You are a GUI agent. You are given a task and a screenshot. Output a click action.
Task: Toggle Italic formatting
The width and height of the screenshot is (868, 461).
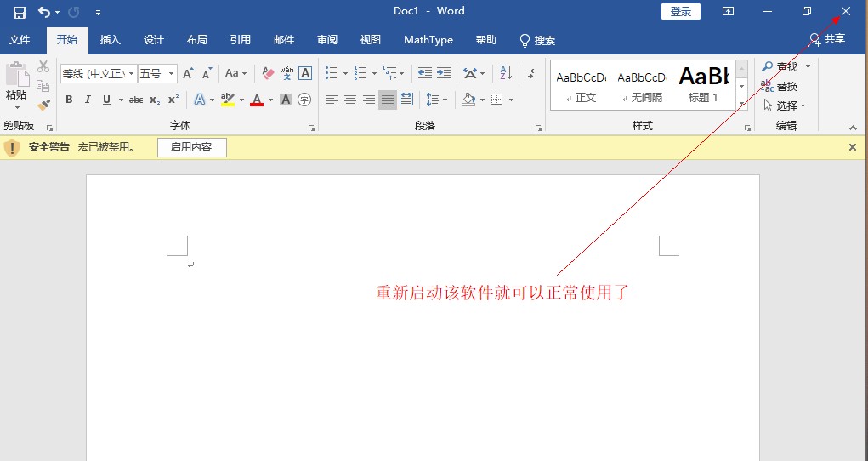coord(88,100)
